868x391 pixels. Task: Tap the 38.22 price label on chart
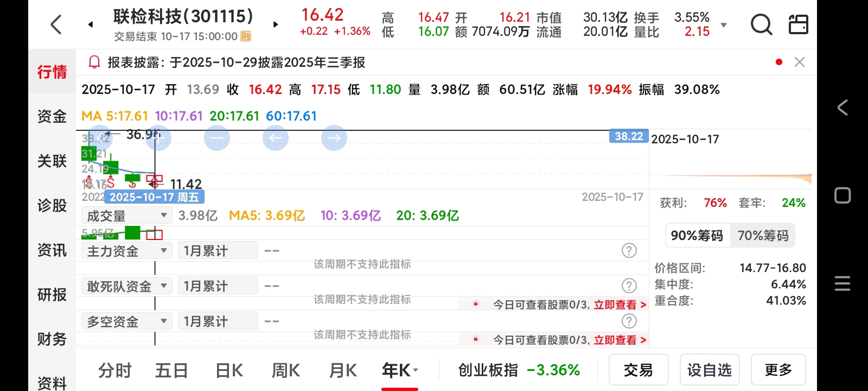(629, 136)
